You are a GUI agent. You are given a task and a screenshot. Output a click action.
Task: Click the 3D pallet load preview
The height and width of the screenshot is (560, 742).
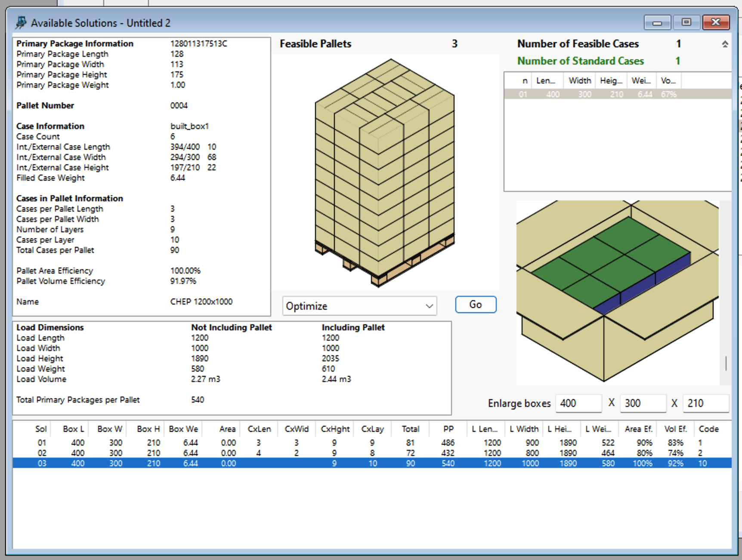[x=385, y=172]
